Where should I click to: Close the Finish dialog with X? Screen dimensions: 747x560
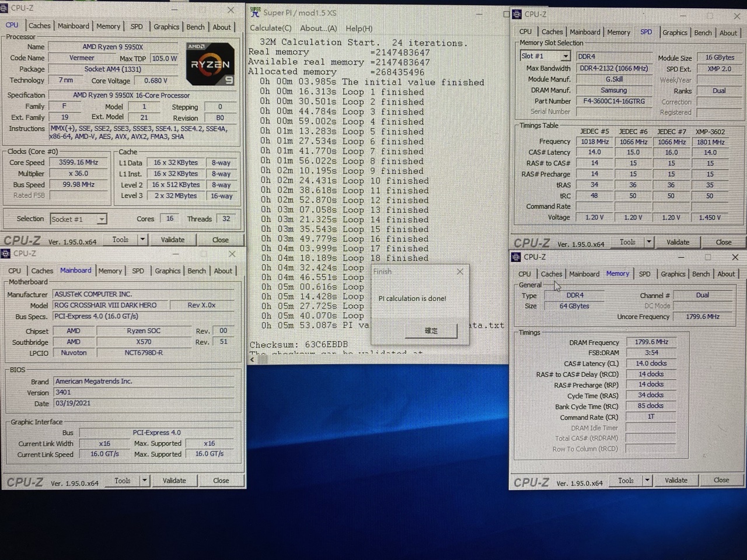coord(460,272)
